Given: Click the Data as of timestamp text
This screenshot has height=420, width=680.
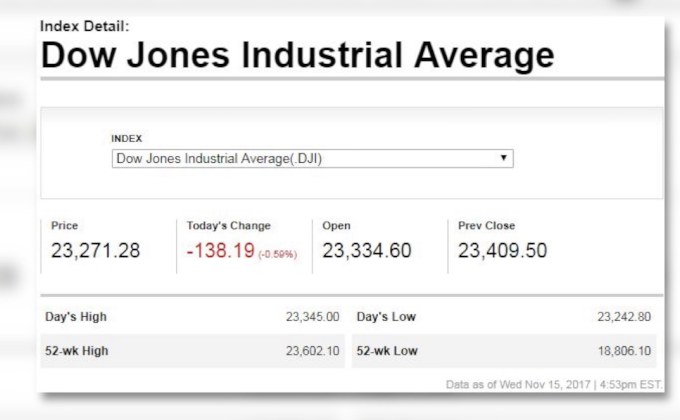Looking at the screenshot, I should [553, 383].
